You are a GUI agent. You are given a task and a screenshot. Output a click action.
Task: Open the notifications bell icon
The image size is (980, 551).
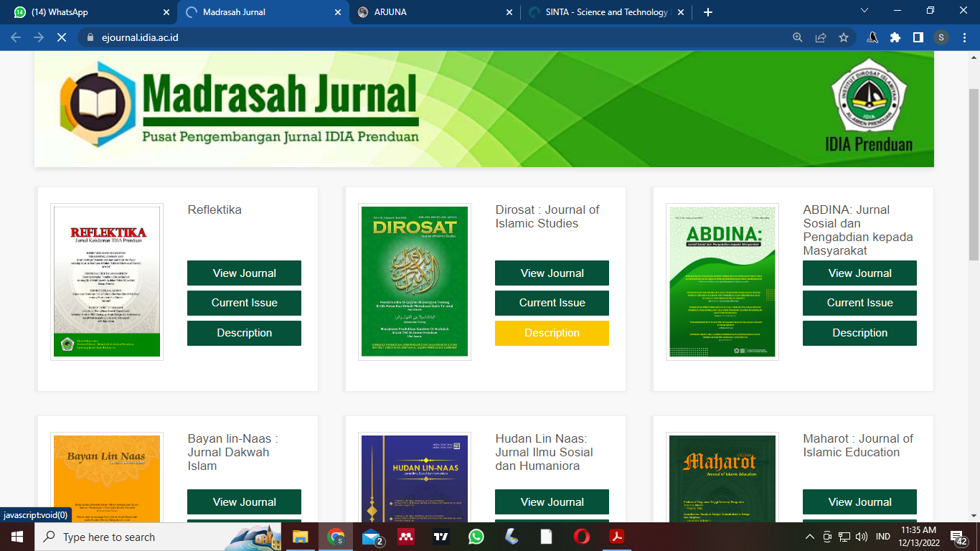click(872, 37)
